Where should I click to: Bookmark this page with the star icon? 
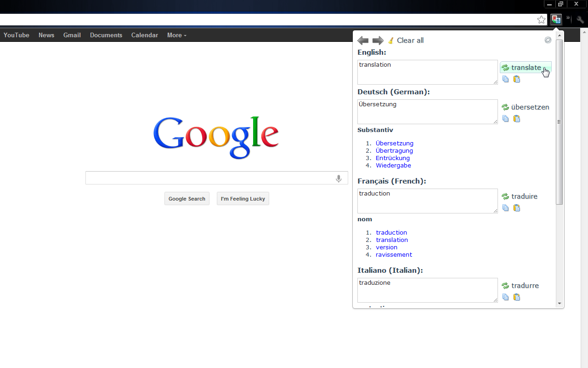point(542,19)
